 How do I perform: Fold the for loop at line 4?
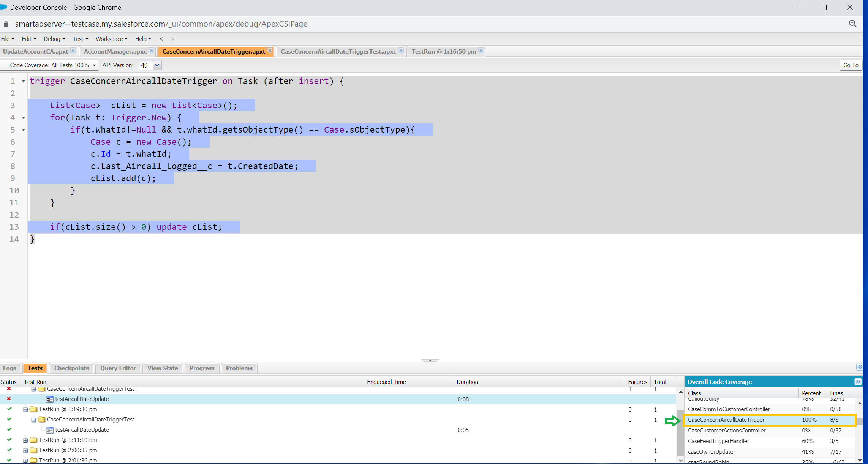point(24,118)
